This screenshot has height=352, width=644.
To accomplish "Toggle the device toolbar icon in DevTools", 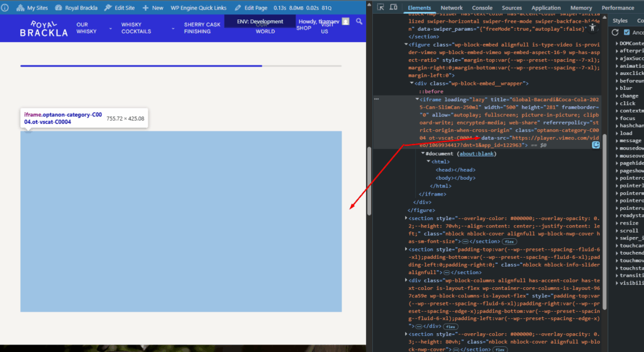I will tap(394, 8).
